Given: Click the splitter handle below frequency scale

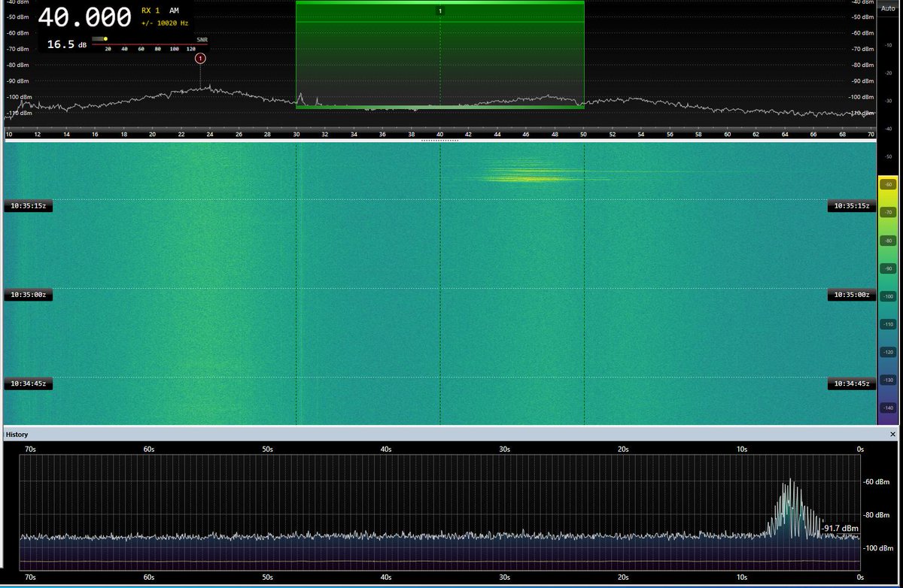Looking at the screenshot, I should click(x=439, y=140).
